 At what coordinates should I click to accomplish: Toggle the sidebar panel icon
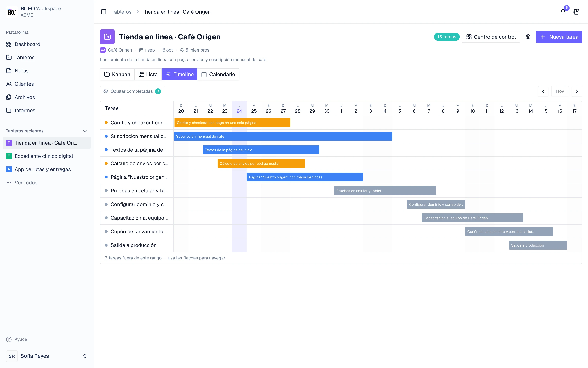click(x=103, y=12)
